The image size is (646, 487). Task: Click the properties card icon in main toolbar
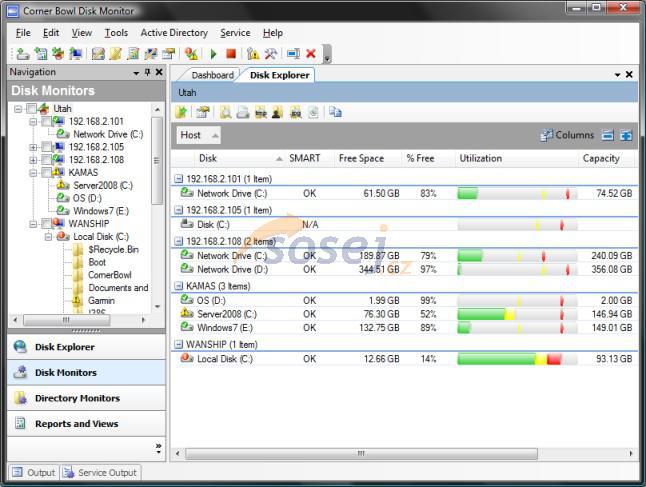(x=169, y=54)
